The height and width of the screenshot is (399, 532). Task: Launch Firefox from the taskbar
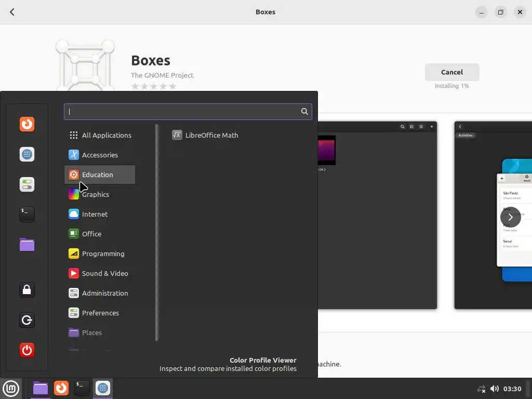tap(61, 388)
